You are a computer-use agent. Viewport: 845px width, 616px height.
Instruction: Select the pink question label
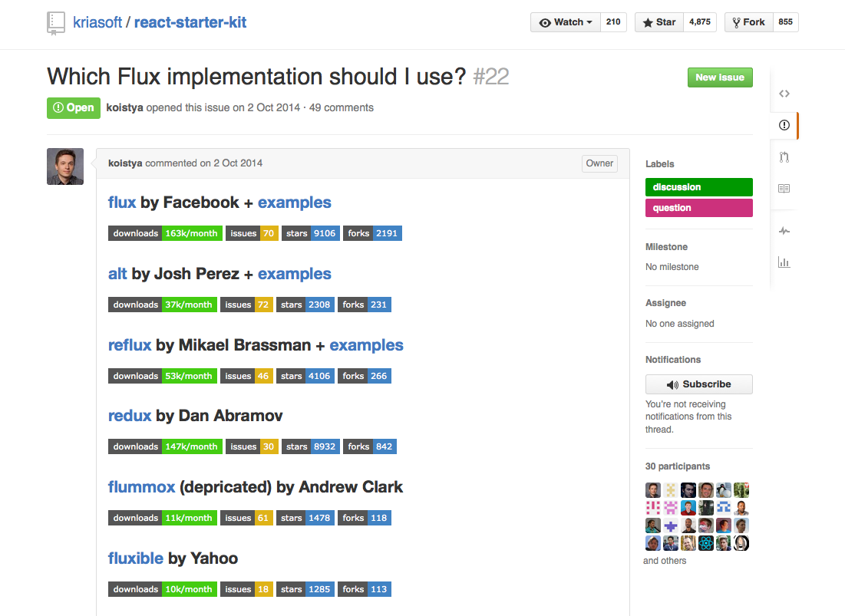click(699, 208)
